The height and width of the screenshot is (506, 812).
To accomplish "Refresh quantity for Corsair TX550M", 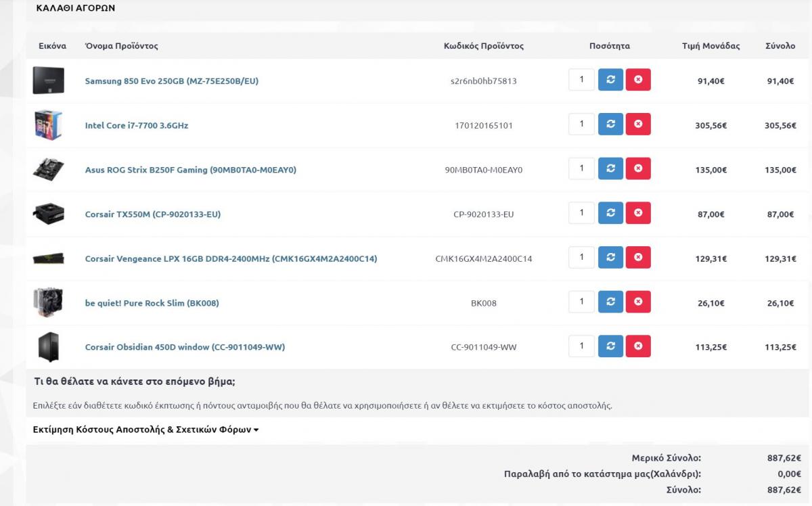I will 610,213.
